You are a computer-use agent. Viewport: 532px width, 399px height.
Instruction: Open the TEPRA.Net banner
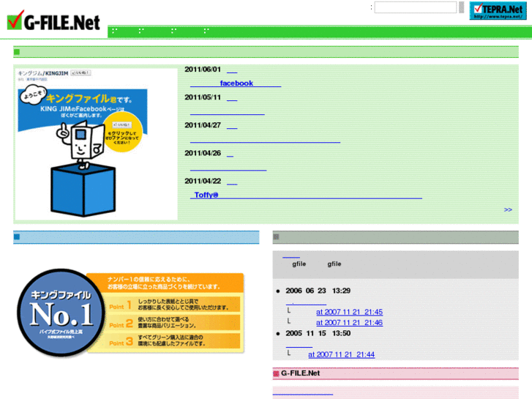(x=498, y=10)
